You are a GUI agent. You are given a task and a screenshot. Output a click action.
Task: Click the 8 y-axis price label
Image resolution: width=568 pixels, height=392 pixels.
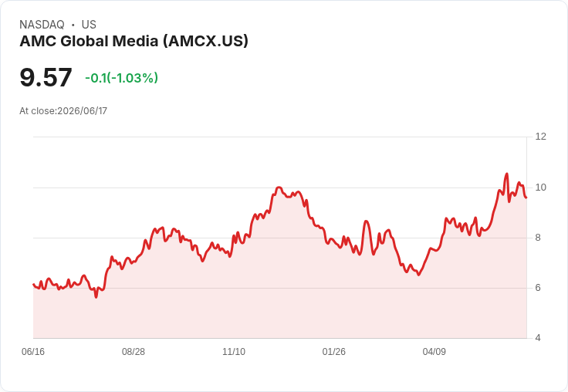point(538,238)
